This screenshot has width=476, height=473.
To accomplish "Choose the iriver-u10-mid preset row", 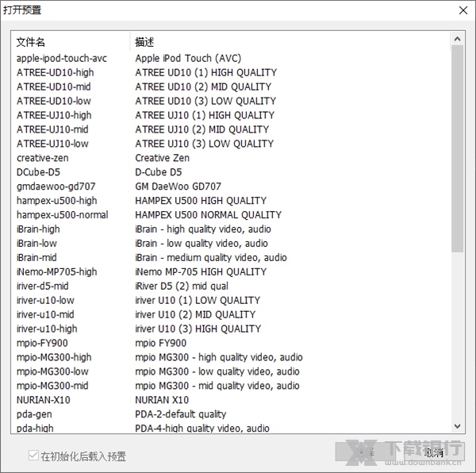I will tap(45, 314).
